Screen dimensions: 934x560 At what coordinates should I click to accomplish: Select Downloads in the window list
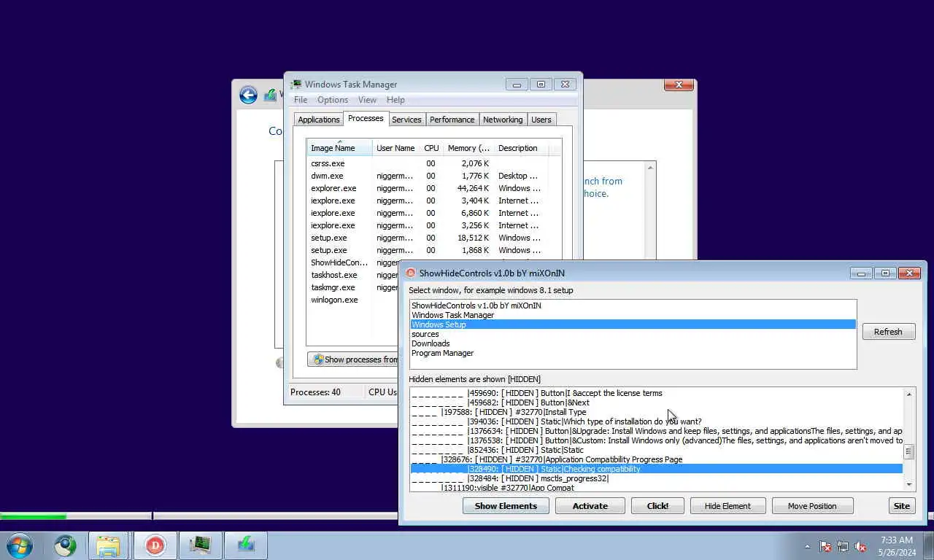coord(633,343)
